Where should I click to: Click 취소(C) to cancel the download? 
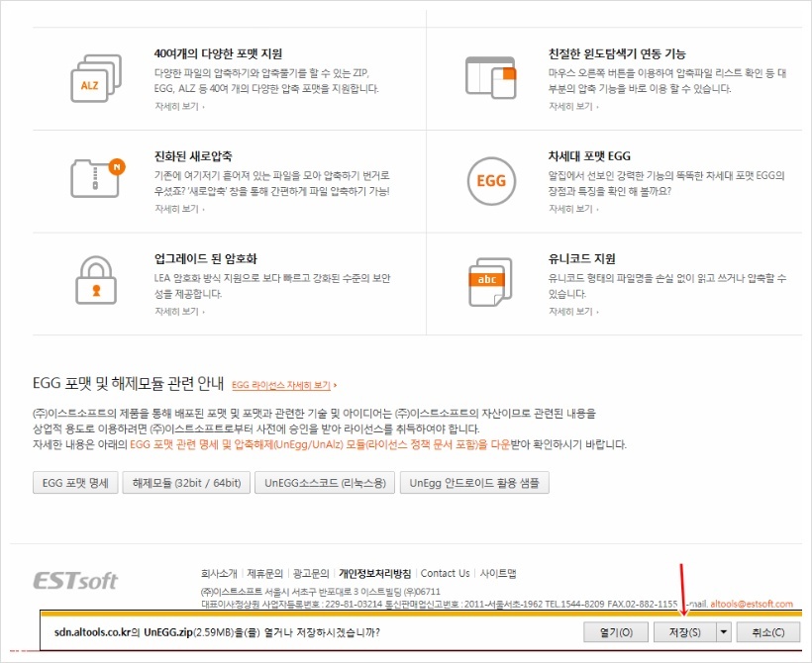(768, 632)
